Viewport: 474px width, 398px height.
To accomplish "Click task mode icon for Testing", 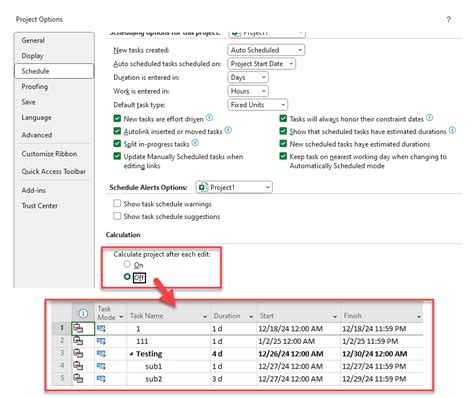I will (101, 354).
